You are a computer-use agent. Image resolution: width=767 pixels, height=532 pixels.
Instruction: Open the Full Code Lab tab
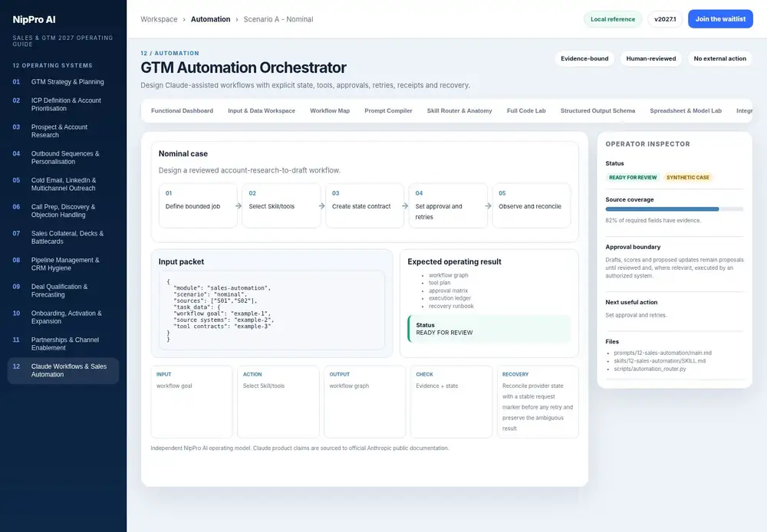526,111
